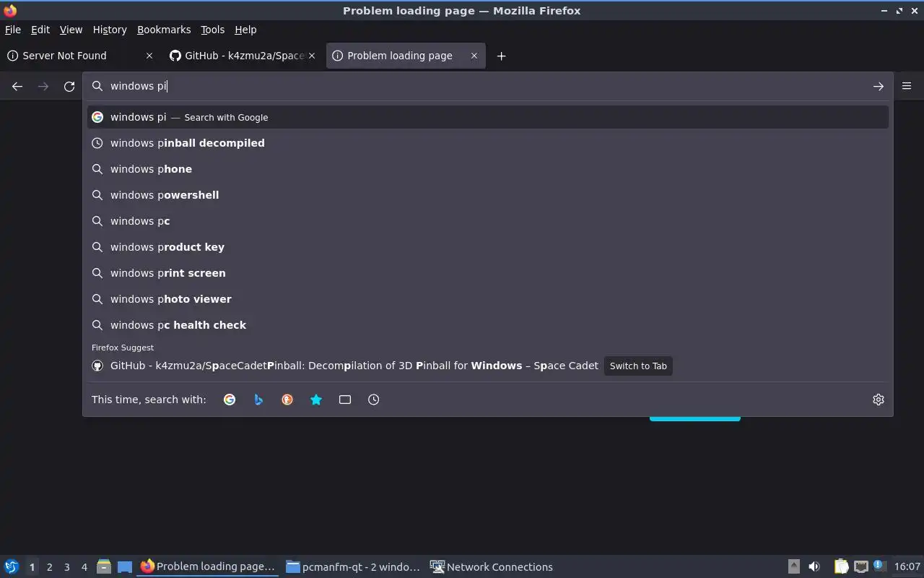Search this time with DuckDuckGo icon
Image resolution: width=924 pixels, height=578 pixels.
[x=287, y=400]
